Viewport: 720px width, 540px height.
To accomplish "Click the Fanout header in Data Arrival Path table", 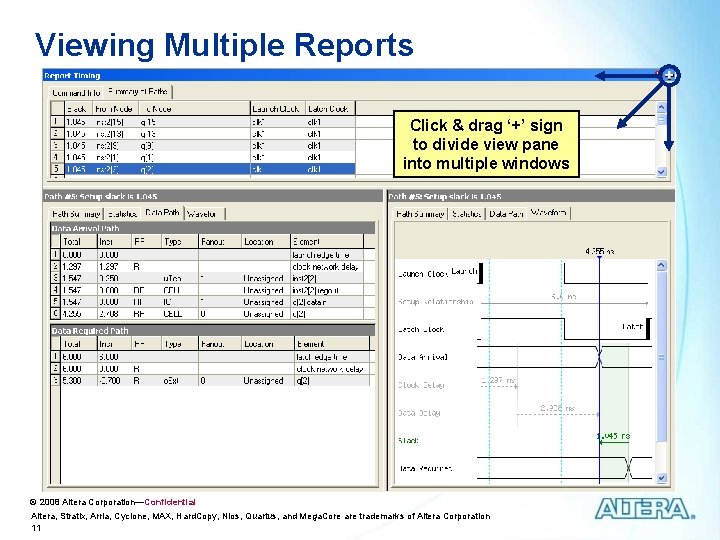I will click(219, 242).
